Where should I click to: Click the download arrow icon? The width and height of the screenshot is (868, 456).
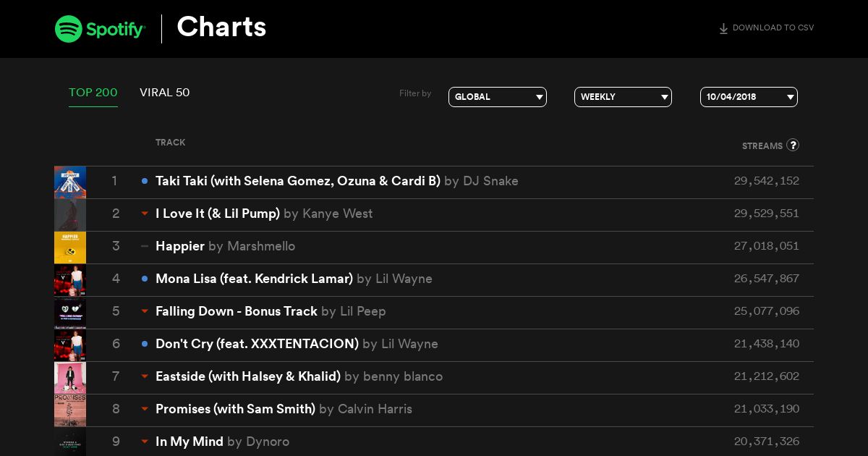click(x=723, y=29)
